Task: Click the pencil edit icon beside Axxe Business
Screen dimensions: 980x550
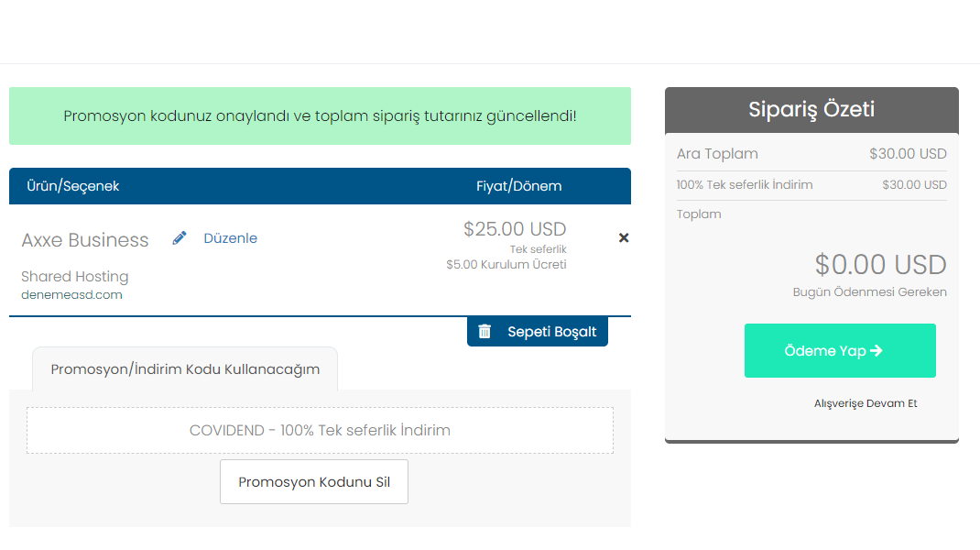Action: coord(180,237)
